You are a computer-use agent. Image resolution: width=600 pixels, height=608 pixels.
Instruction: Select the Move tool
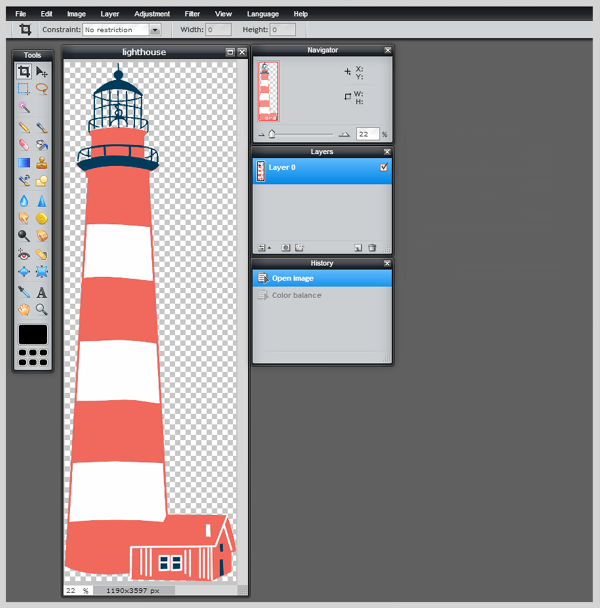[x=41, y=72]
